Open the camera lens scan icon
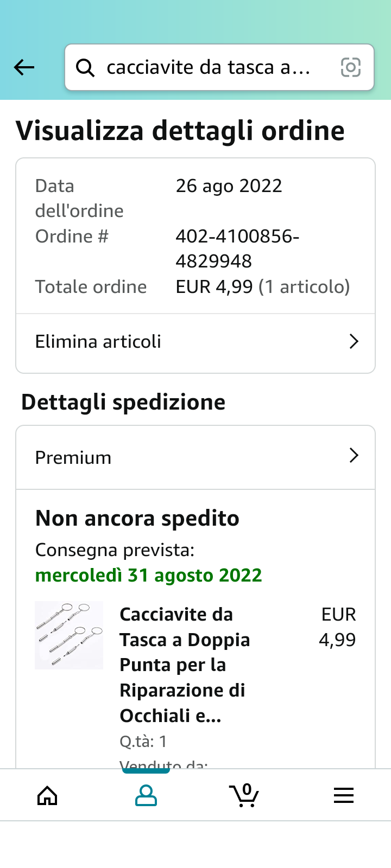Screen dimensions: 391x868 (350, 68)
